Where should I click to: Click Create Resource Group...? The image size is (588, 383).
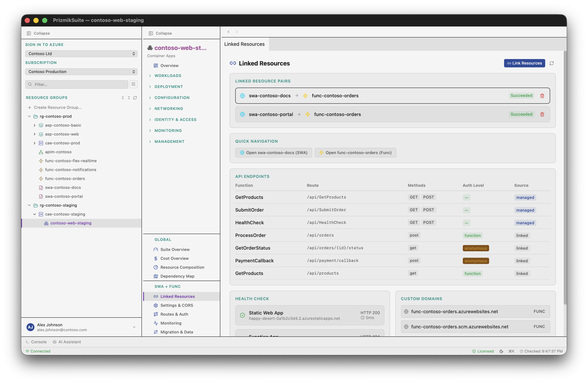coord(55,108)
